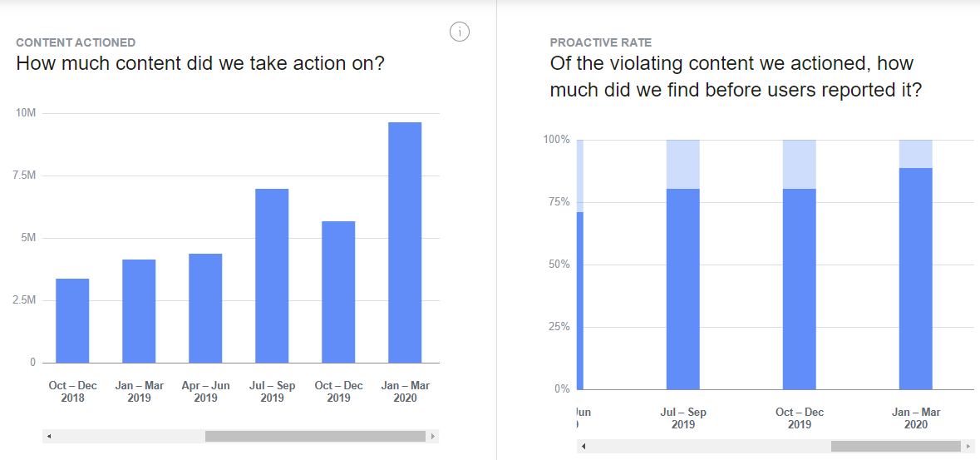980x460 pixels.
Task: Select the Jan–Mar 2019 content actioned bar
Action: click(x=139, y=312)
